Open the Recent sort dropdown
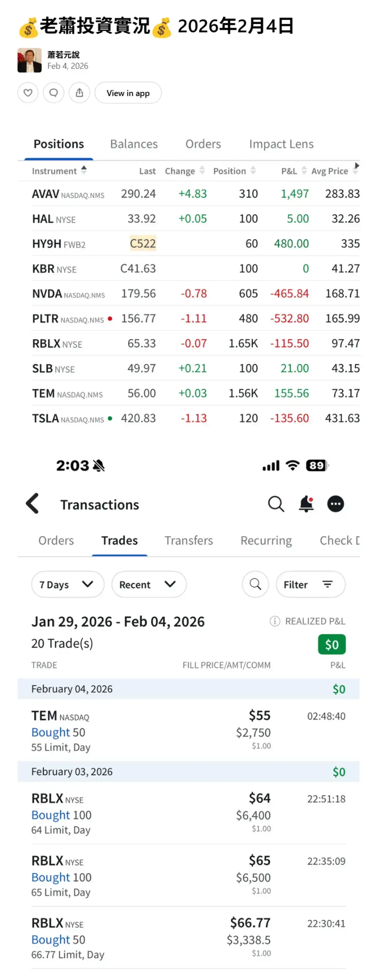The height and width of the screenshot is (980, 384). (148, 584)
